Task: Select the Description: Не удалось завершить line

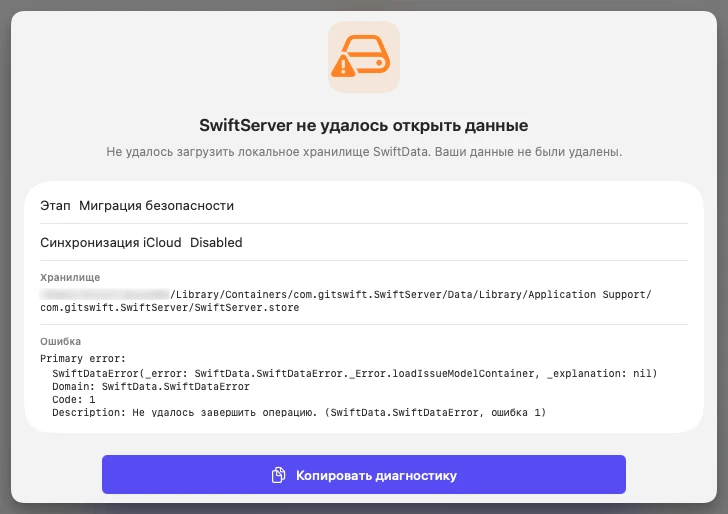Action: click(x=299, y=412)
